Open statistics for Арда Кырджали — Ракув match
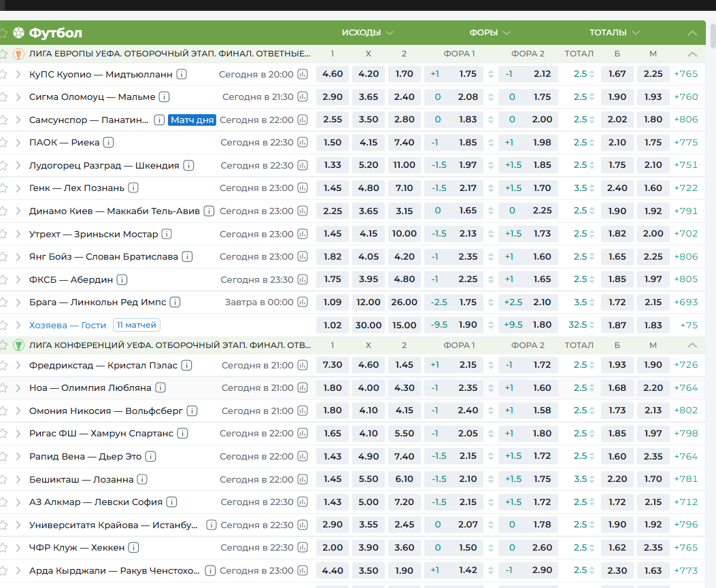The image size is (716, 588). click(303, 570)
